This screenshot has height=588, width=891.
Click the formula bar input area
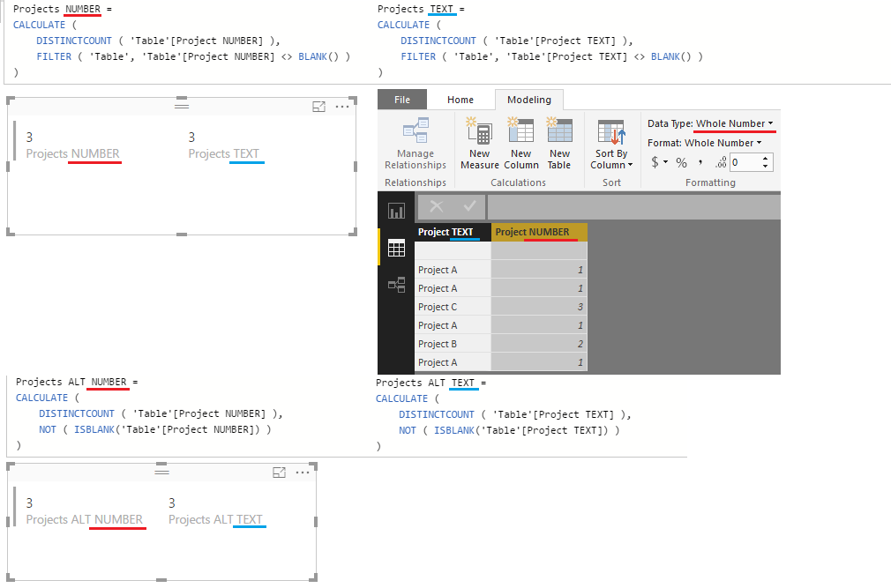point(633,206)
